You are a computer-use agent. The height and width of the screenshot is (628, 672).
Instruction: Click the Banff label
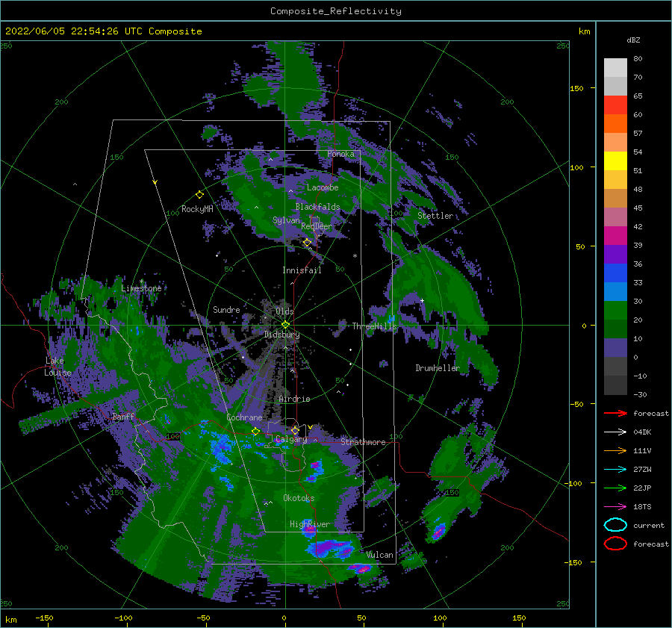point(123,417)
